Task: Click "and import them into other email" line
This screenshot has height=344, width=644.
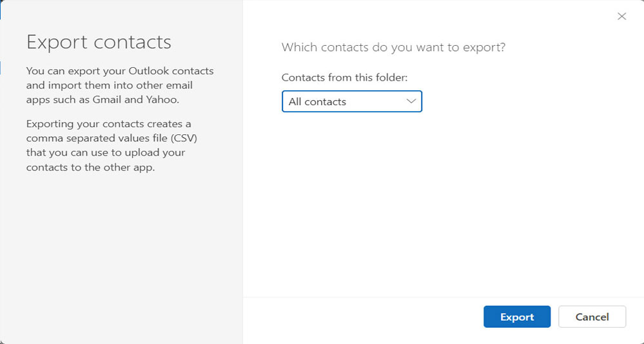Action: click(110, 85)
